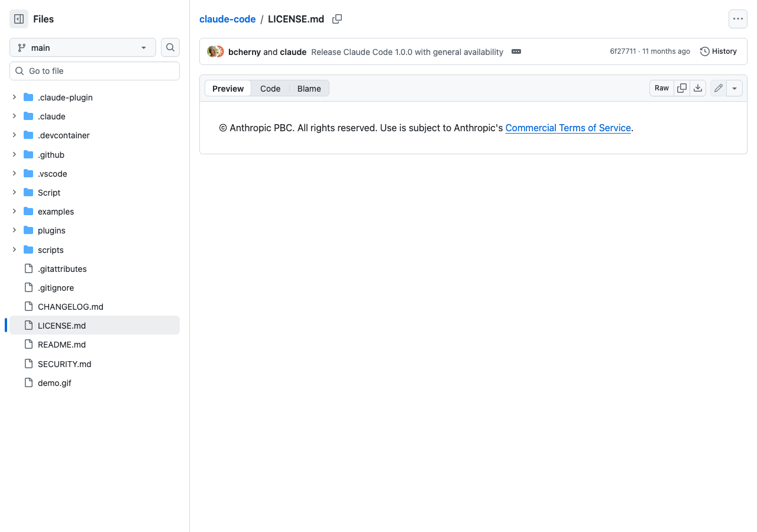Expand the .github folder chevron

pyautogui.click(x=14, y=154)
